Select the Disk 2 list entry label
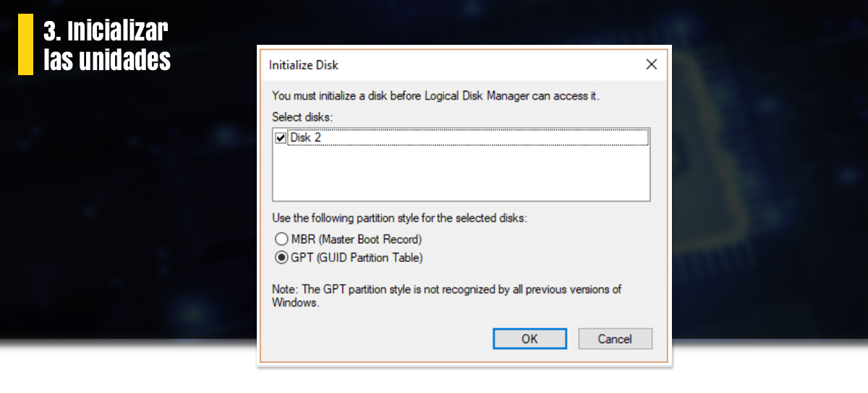This screenshot has width=868, height=393. click(305, 137)
